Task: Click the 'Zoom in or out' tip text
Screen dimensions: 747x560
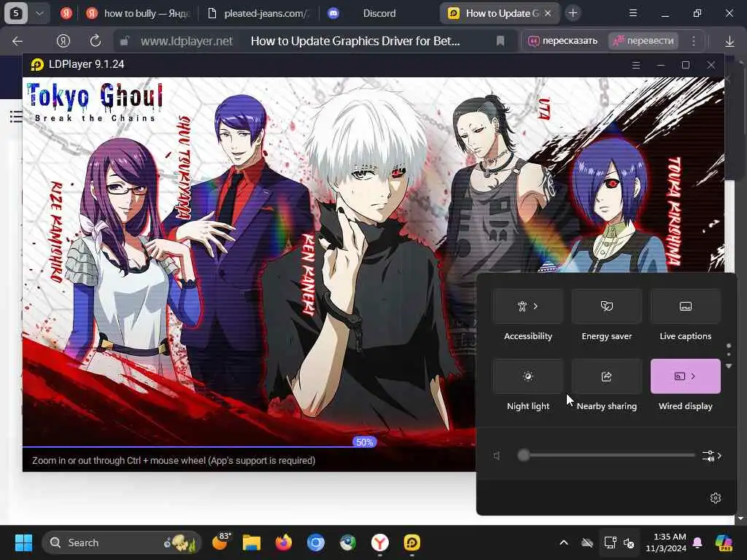Action: click(x=174, y=461)
